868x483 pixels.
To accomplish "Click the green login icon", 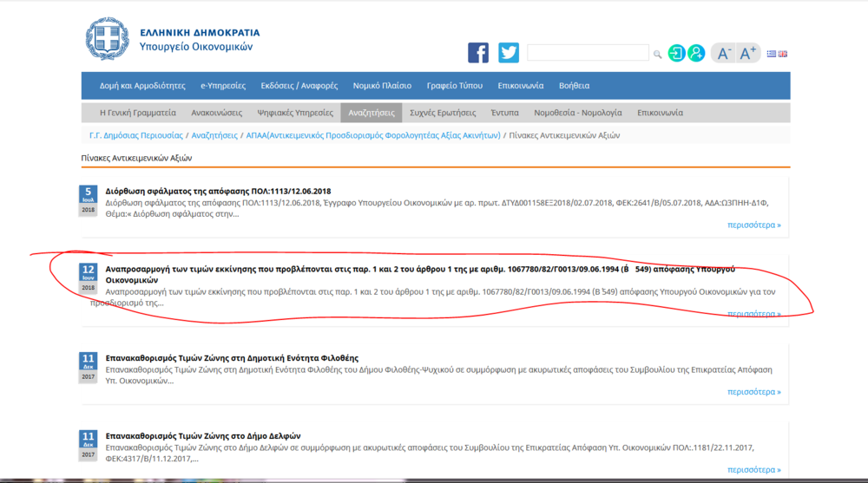I will coord(676,53).
